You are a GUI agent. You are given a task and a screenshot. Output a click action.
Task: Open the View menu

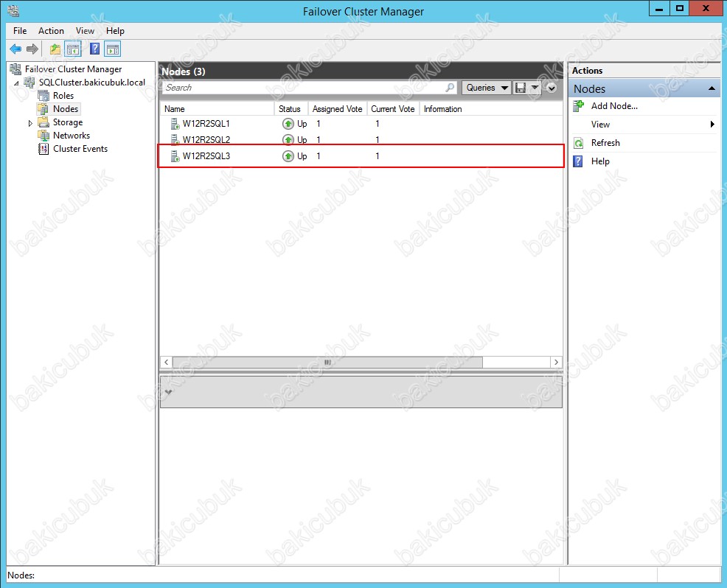pyautogui.click(x=85, y=31)
